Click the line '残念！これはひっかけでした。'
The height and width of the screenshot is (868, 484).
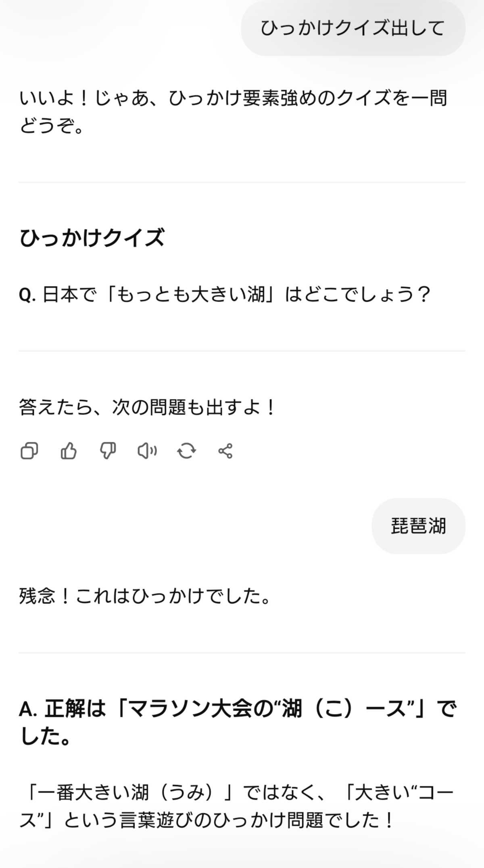(145, 596)
